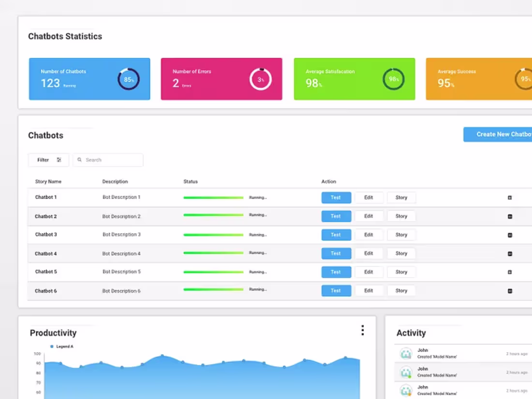Click the top John avatar in Activity
This screenshot has height=399, width=532.
[406, 354]
